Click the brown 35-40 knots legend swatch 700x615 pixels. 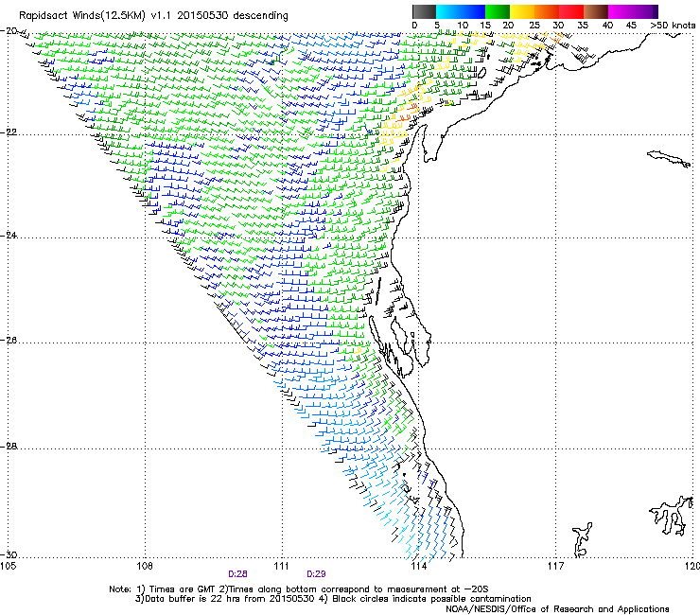click(596, 11)
